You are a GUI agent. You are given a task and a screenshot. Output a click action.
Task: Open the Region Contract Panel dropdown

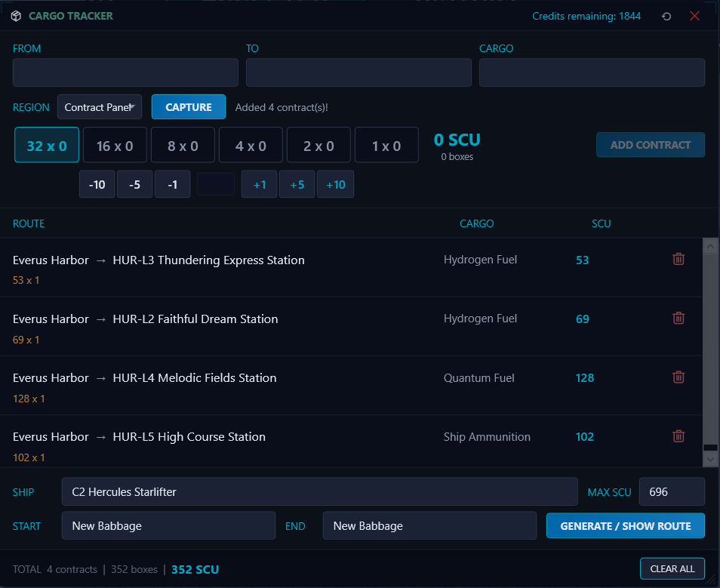coord(100,107)
